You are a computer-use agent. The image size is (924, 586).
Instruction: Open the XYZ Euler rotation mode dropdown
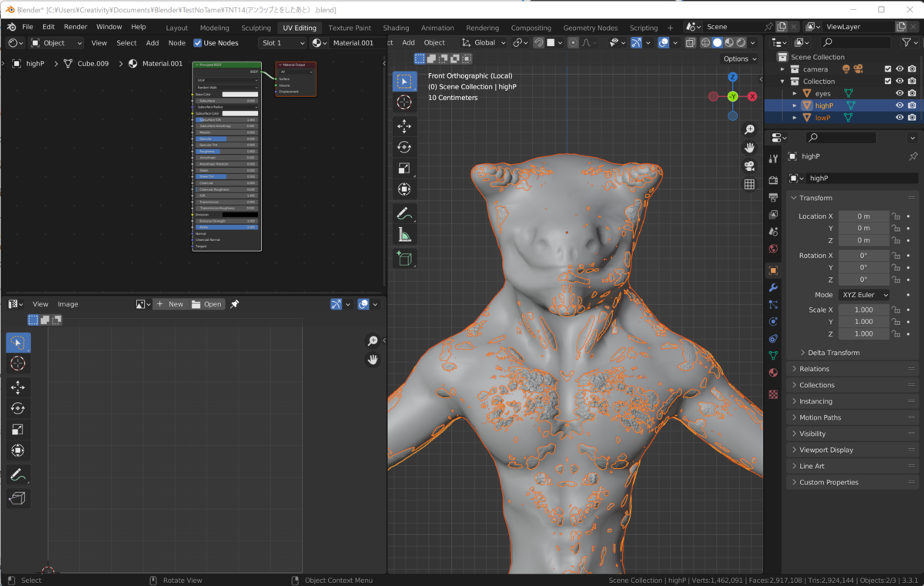click(864, 295)
